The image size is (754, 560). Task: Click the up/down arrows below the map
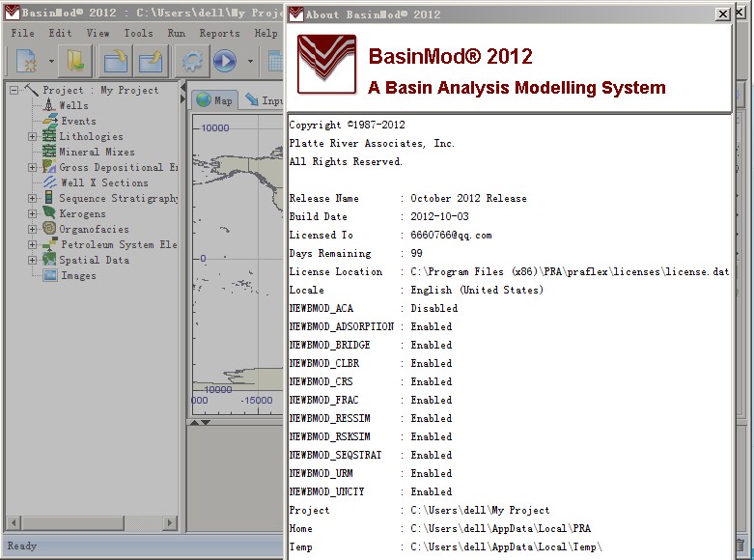pos(200,422)
